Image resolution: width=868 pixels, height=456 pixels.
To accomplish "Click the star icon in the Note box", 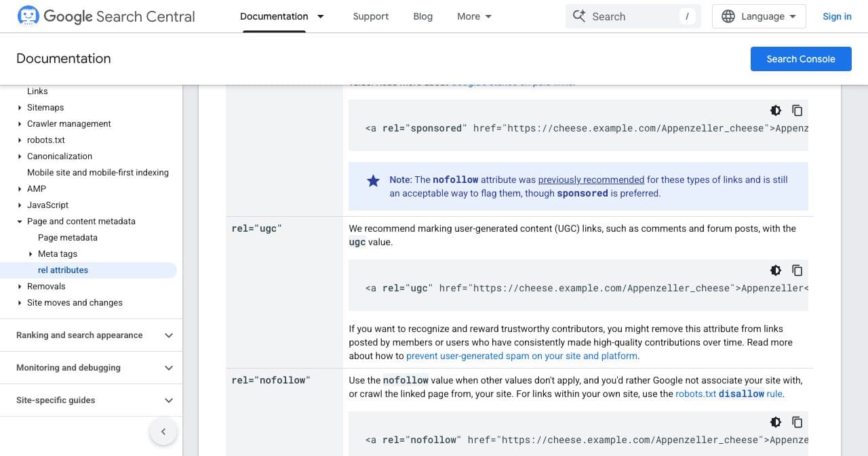I will point(373,180).
